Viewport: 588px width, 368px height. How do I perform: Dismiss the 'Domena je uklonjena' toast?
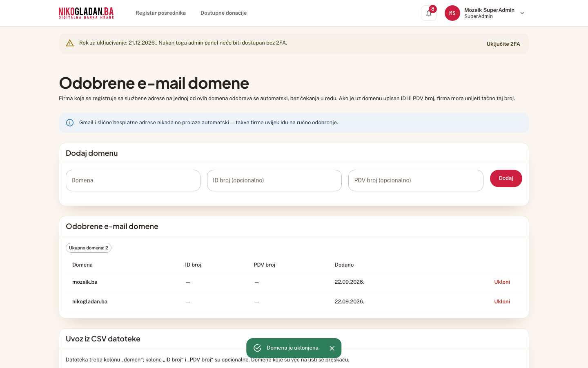pos(332,348)
